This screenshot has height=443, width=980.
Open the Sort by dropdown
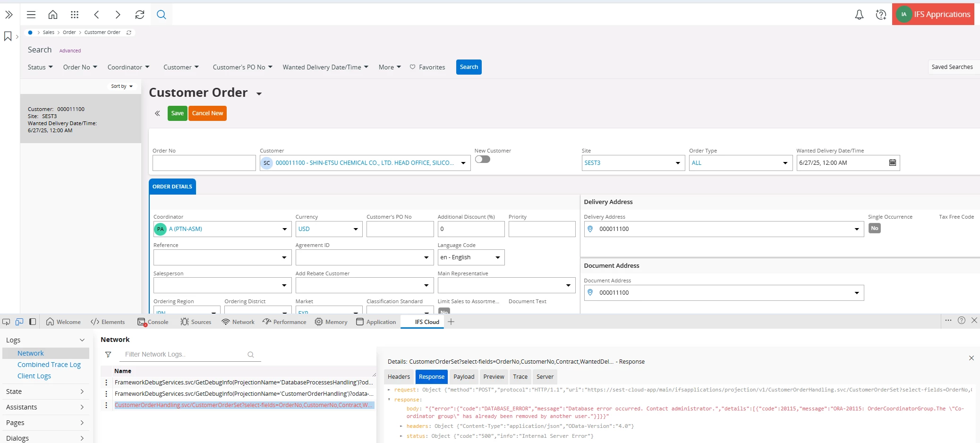[x=122, y=86]
